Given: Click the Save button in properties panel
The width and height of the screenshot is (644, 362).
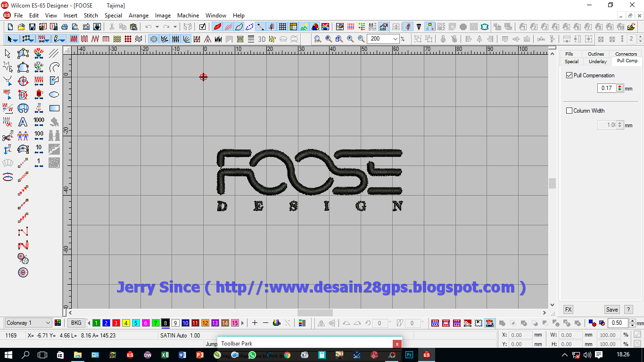Looking at the screenshot, I should click(x=612, y=310).
